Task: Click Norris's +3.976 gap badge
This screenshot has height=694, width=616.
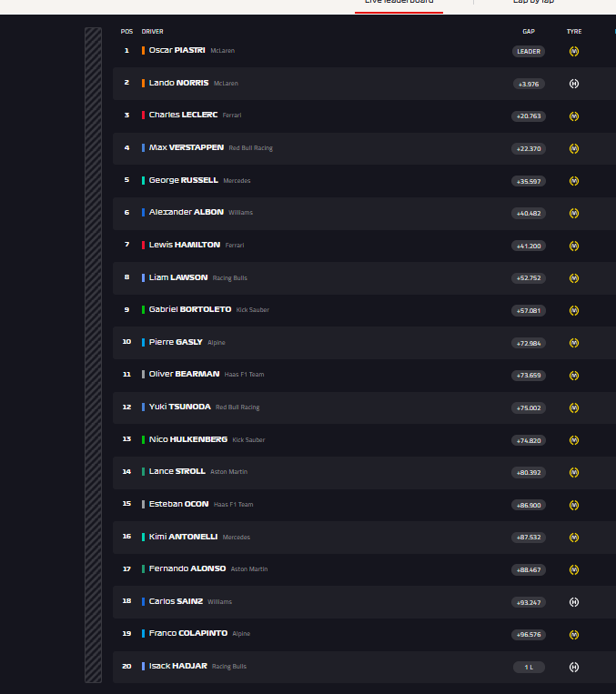Action: [x=529, y=84]
